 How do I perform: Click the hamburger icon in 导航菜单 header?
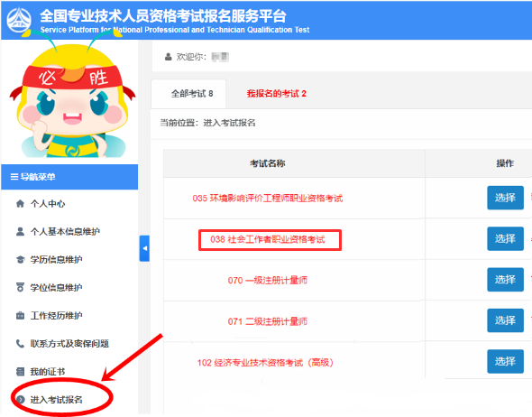14,177
